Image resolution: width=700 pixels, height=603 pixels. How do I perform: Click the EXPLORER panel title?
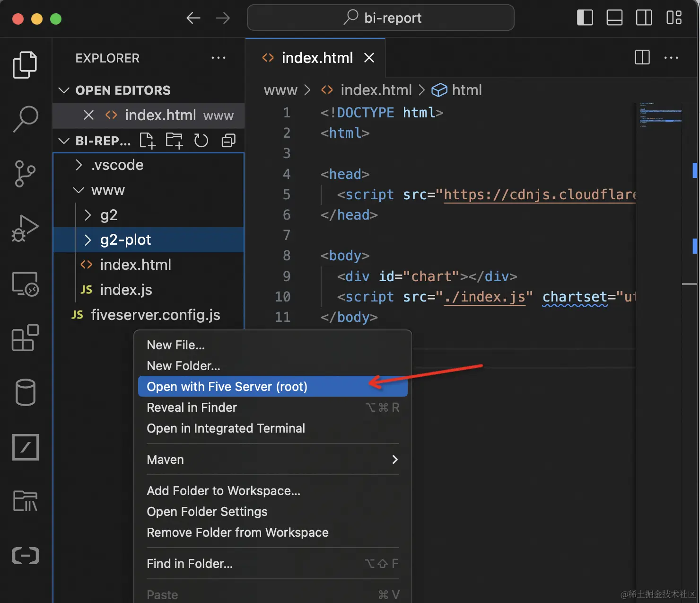pos(107,58)
